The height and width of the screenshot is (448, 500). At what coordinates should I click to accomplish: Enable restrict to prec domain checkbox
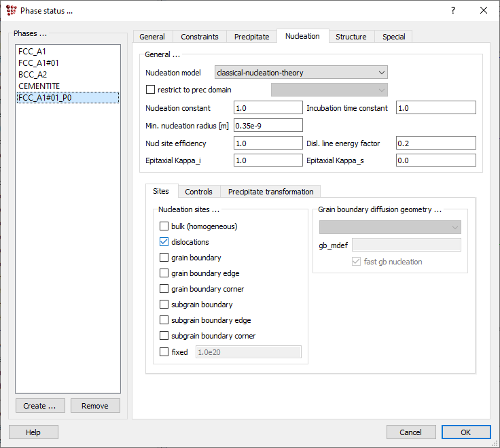pyautogui.click(x=150, y=90)
